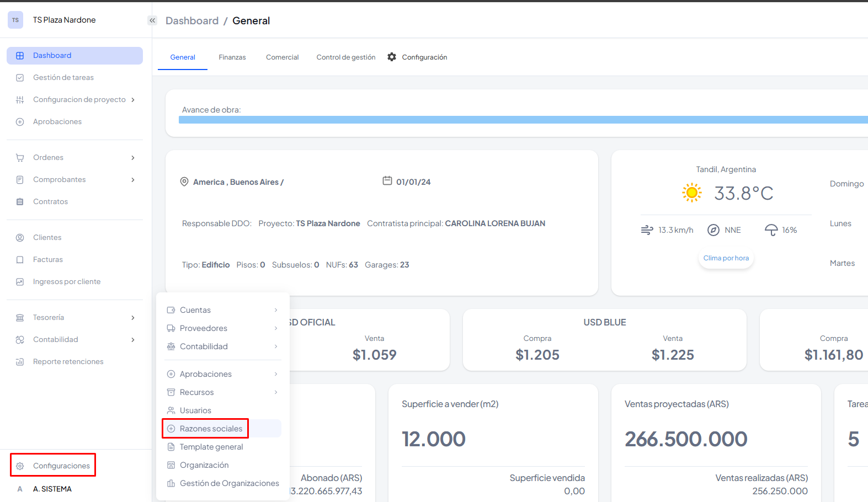Expand the Ordenes submenu chevron
Image resolution: width=868 pixels, height=502 pixels.
pos(133,158)
